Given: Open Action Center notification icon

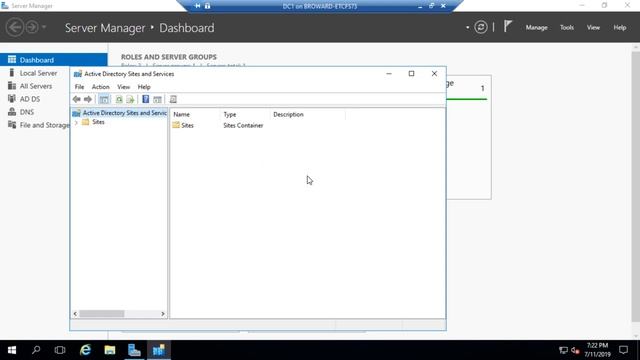Looking at the screenshot, I should click(x=623, y=350).
